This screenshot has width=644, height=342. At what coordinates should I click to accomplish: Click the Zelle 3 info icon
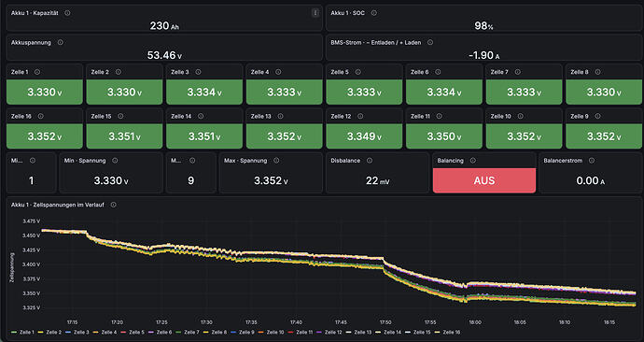[x=198, y=72]
